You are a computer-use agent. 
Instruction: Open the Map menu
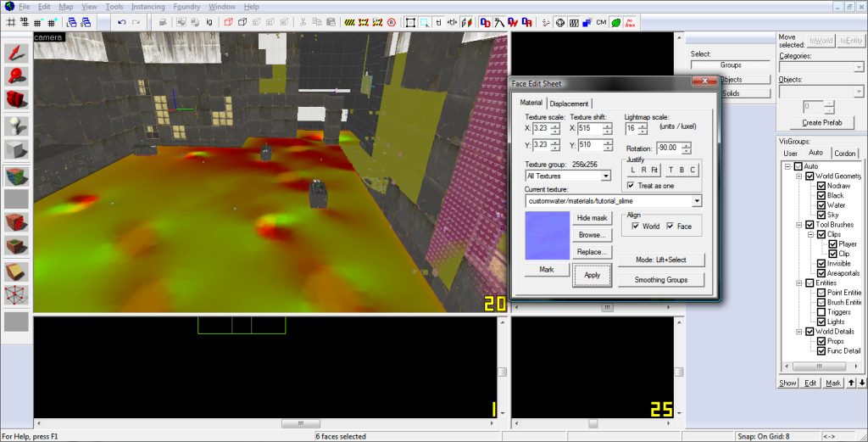pyautogui.click(x=66, y=7)
